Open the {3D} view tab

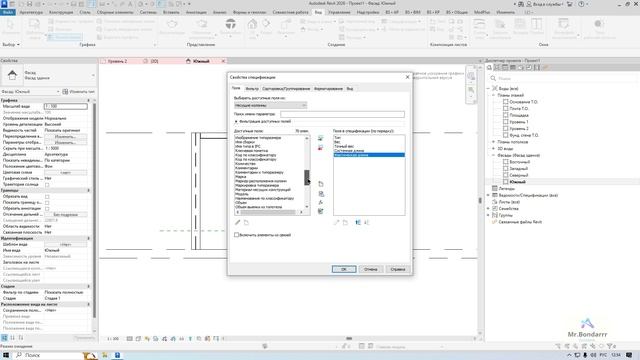[154, 61]
